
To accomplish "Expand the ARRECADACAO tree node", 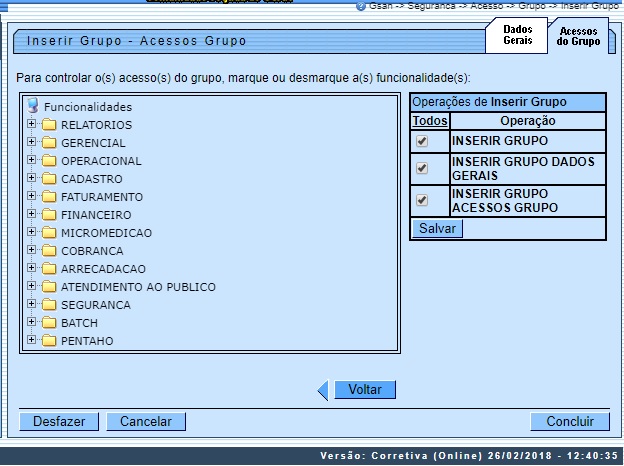I will (x=31, y=268).
